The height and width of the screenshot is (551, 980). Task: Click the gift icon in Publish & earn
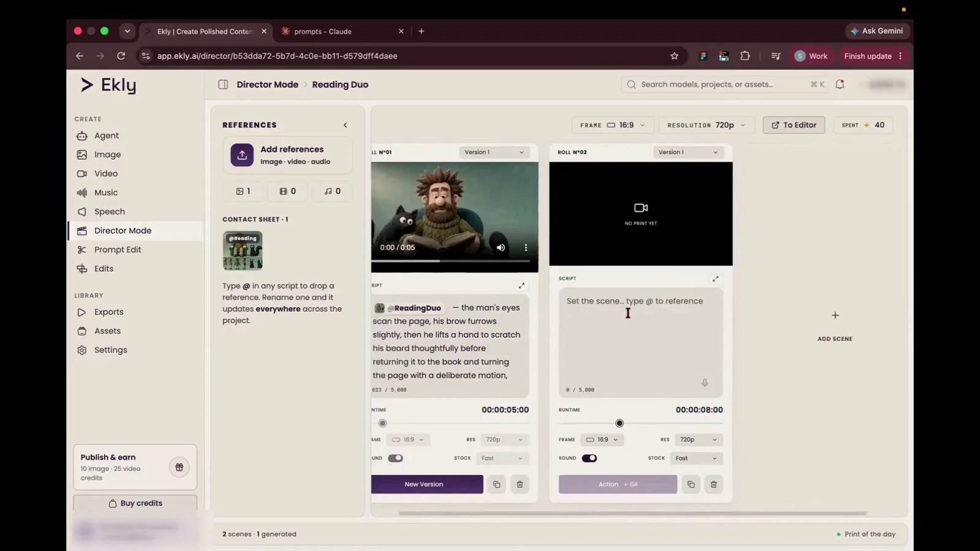point(179,467)
